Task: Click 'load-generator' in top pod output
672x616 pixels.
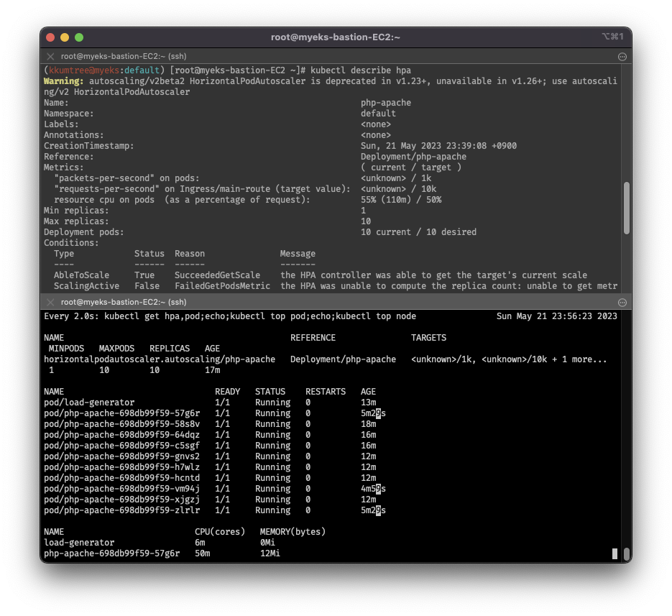Action: [79, 542]
